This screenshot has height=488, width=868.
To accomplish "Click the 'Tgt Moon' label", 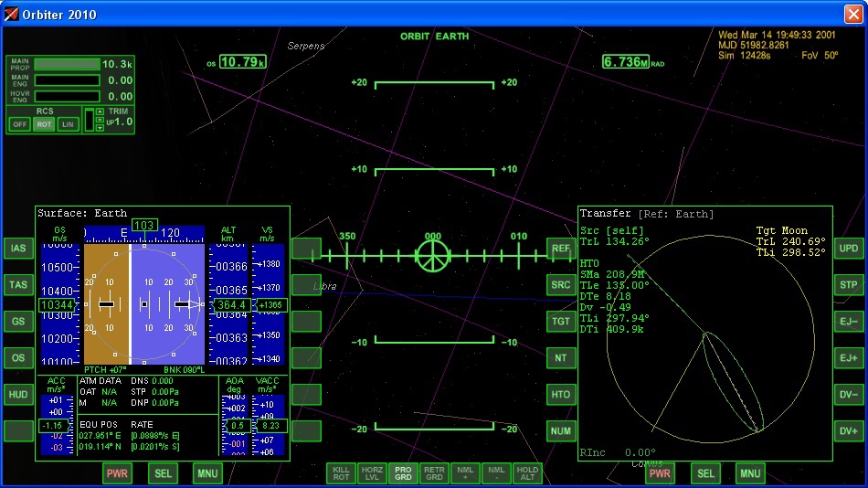I will pos(781,230).
